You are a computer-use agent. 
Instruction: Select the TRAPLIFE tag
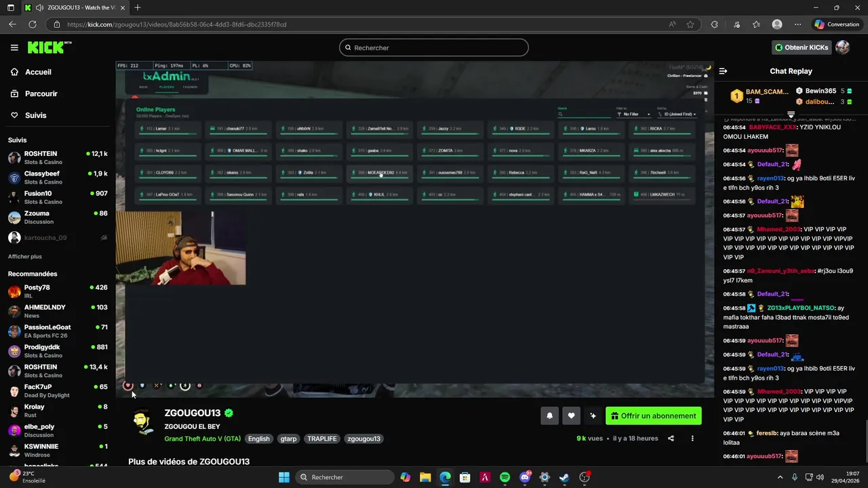point(322,439)
